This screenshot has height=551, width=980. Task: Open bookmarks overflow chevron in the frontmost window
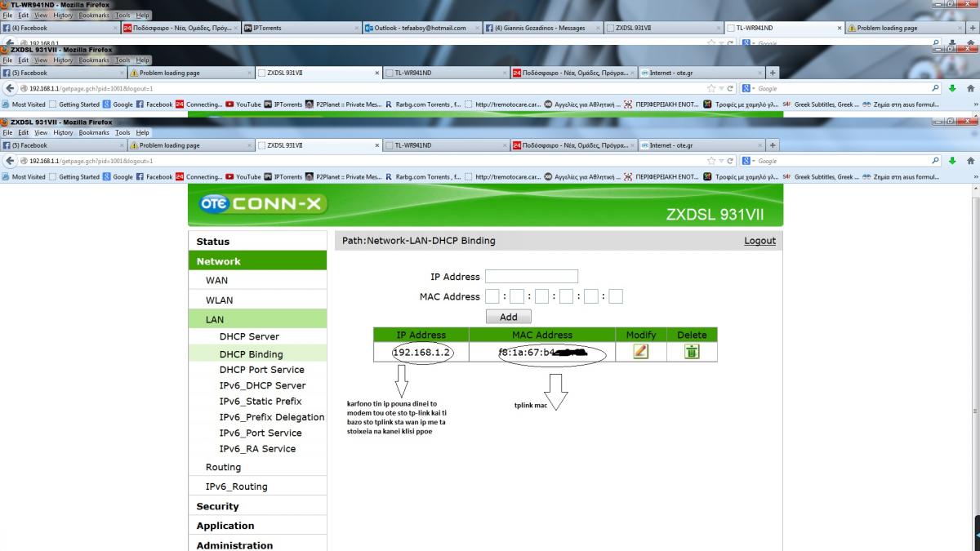pyautogui.click(x=975, y=176)
